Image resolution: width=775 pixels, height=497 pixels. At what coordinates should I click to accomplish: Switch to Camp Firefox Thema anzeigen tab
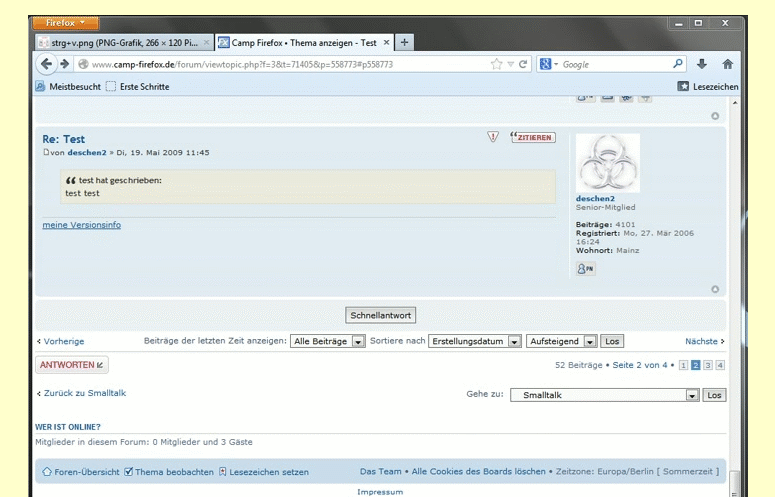click(x=304, y=42)
